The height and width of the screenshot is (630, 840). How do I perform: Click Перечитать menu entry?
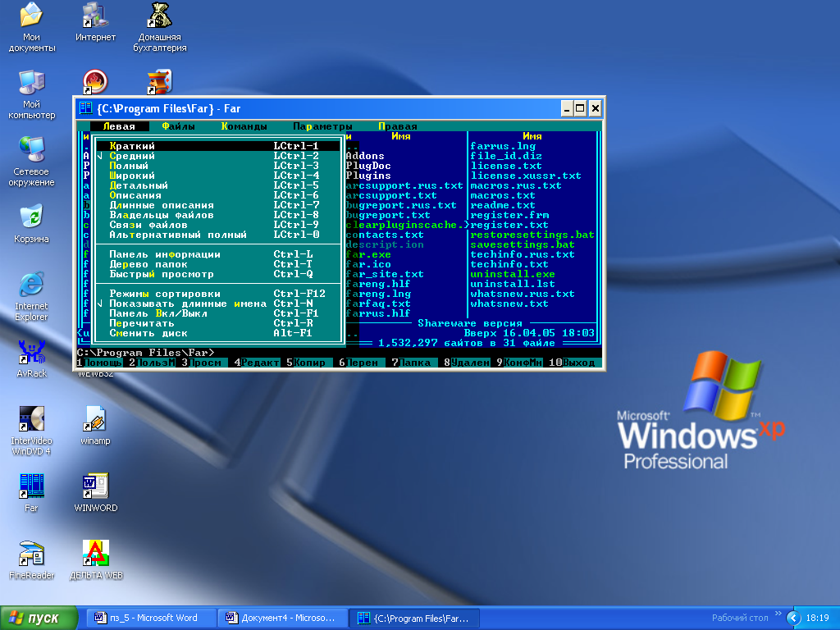218,323
